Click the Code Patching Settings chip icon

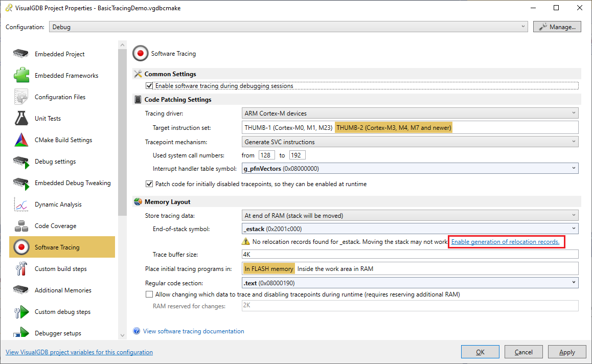[x=138, y=99]
